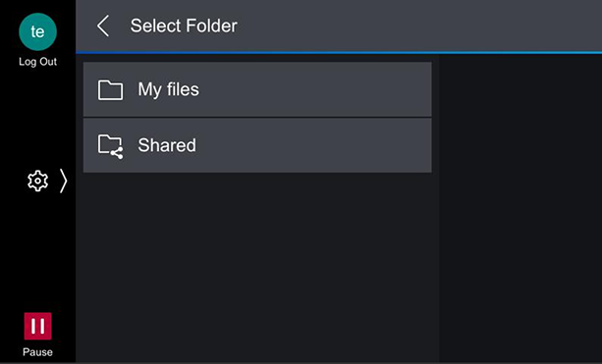This screenshot has width=602, height=364.
Task: Click the empty sidebar space above the gear
Action: coord(37,119)
